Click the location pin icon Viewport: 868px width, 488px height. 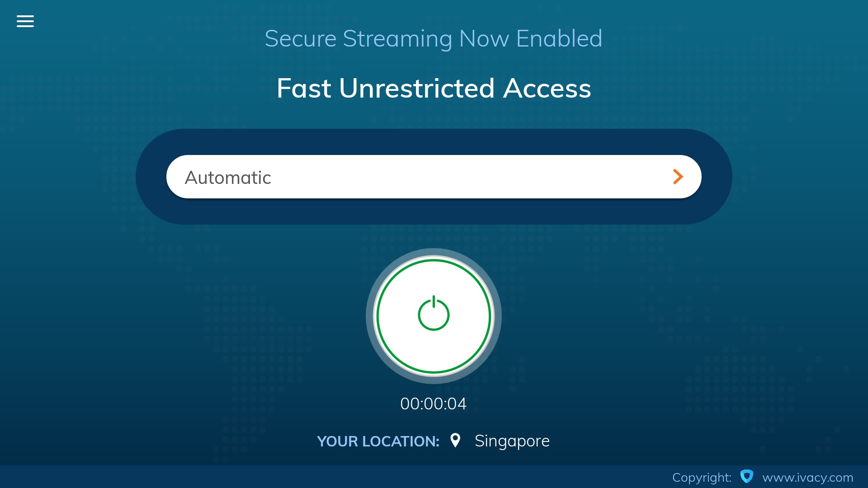click(455, 440)
